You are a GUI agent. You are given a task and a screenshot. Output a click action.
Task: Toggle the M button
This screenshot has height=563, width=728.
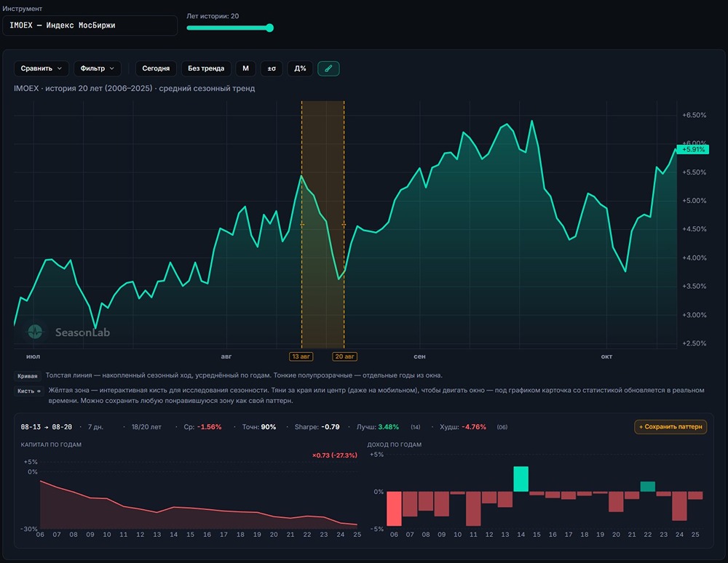(245, 68)
